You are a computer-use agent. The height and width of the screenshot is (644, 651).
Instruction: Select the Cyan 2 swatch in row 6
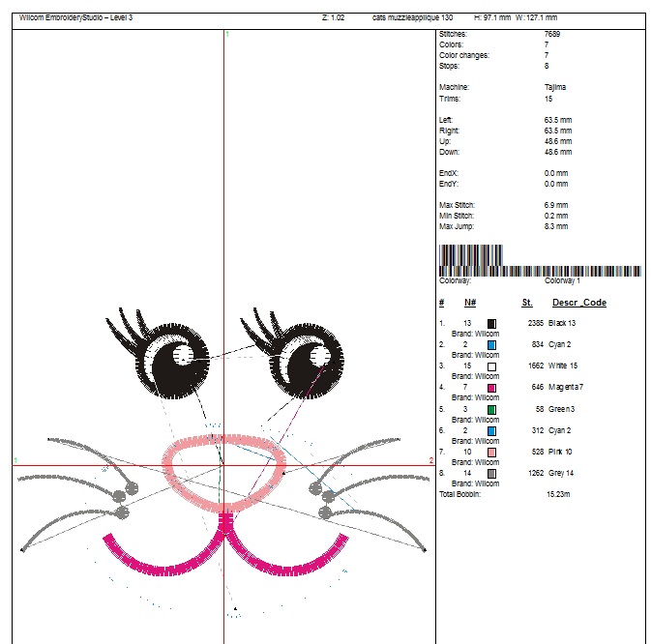pyautogui.click(x=492, y=430)
